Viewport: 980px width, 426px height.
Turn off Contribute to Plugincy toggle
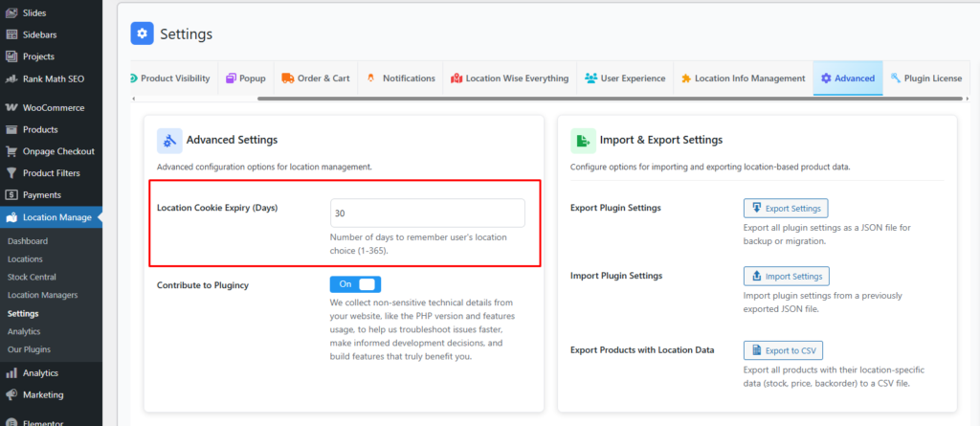(x=355, y=284)
